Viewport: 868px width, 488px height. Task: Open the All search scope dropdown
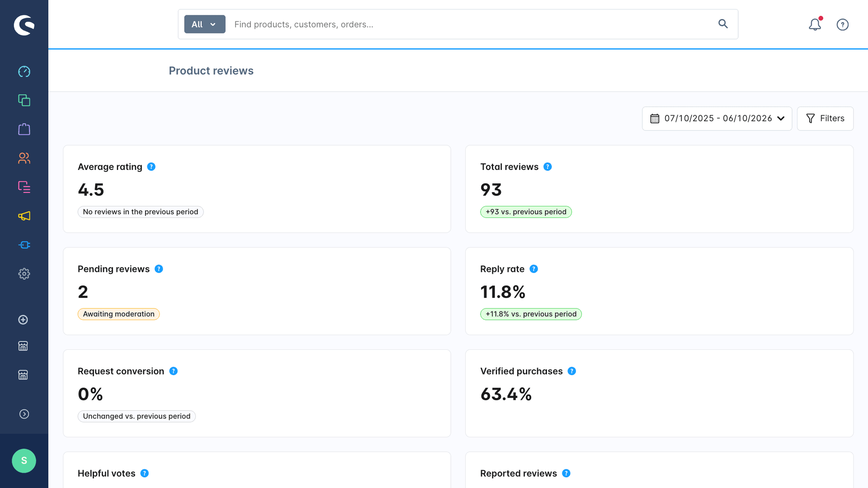click(x=205, y=24)
